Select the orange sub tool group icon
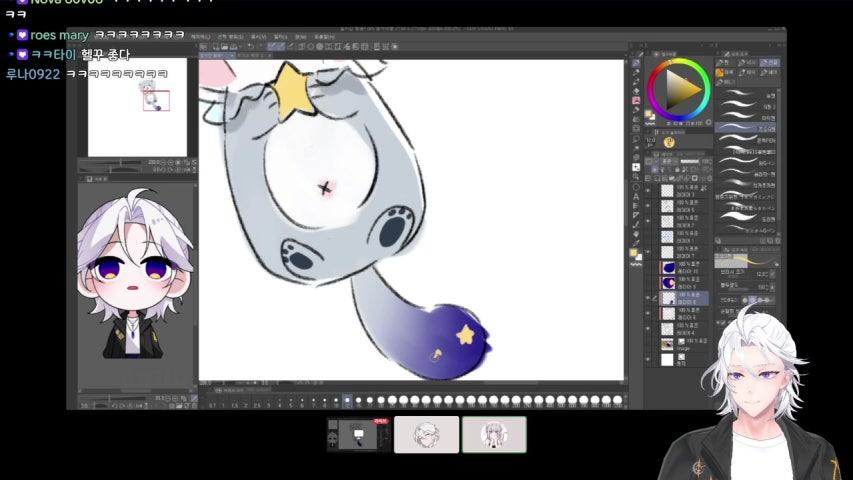 tap(720, 72)
